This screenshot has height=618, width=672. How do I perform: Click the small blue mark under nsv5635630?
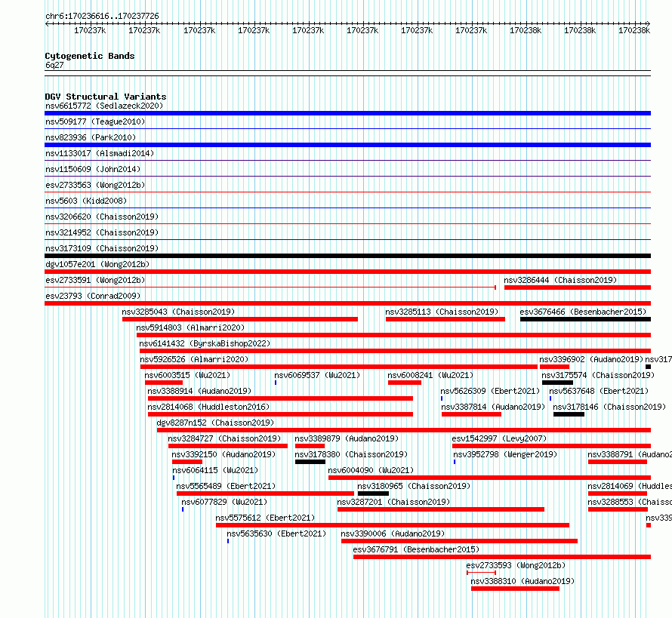(228, 541)
